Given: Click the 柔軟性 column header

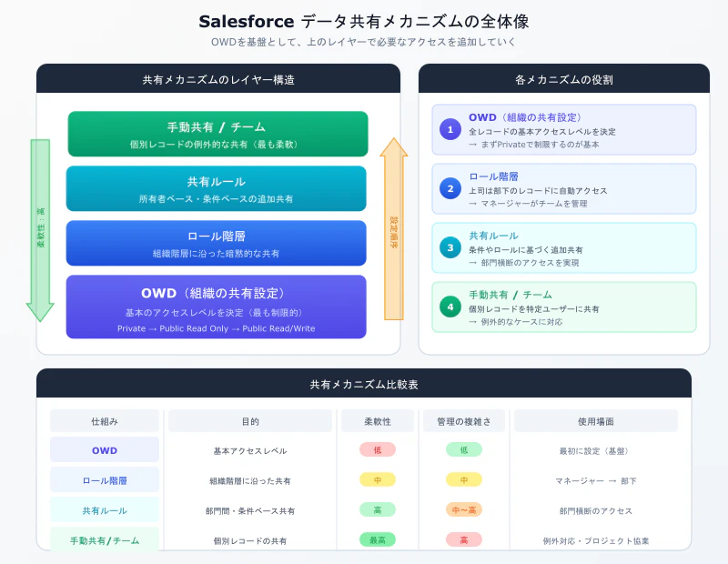Looking at the screenshot, I should [378, 421].
